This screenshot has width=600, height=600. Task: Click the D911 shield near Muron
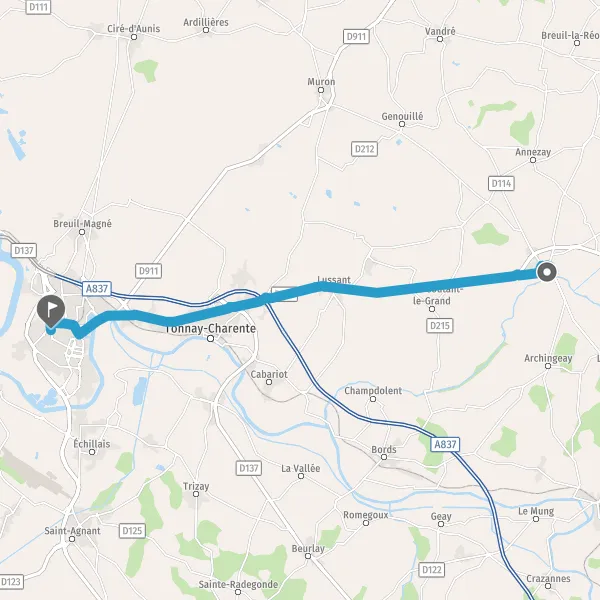pos(356,36)
